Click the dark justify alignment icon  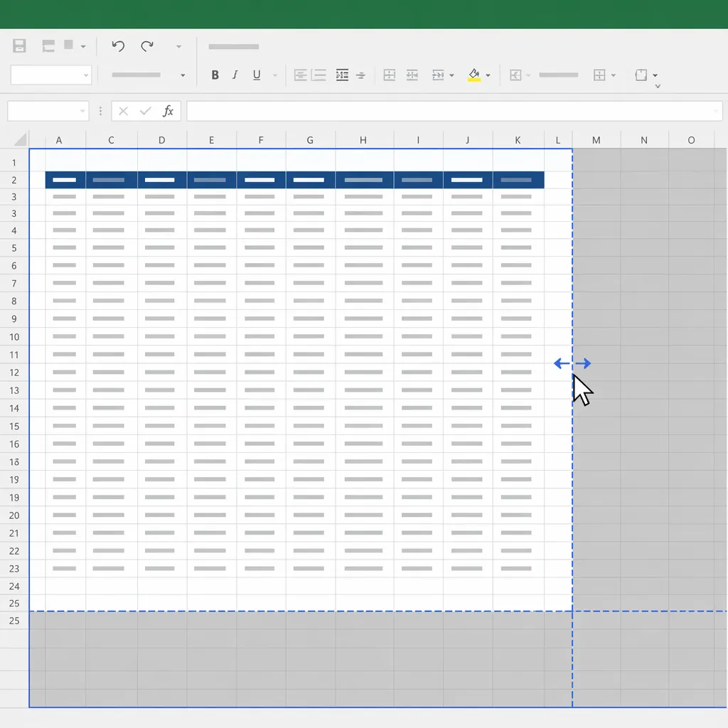(x=342, y=75)
